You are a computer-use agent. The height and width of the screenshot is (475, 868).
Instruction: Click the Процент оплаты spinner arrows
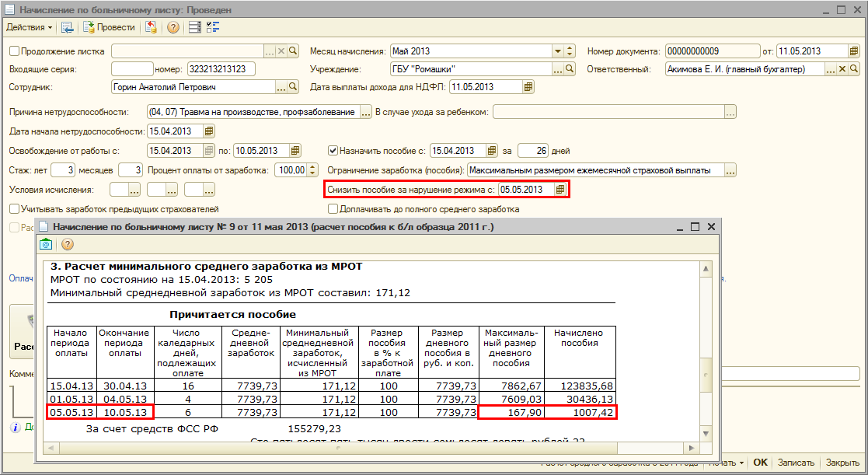312,170
